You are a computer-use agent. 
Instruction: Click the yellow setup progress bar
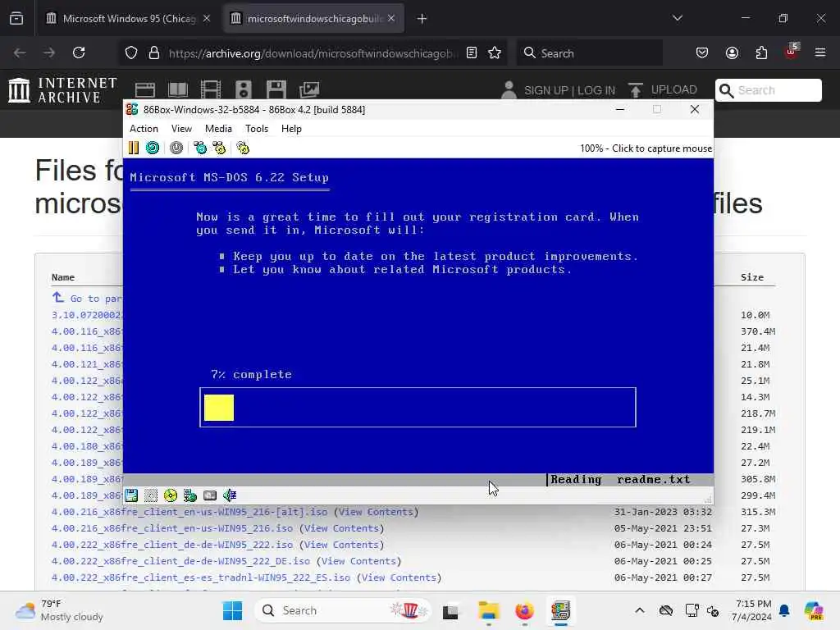tap(219, 408)
